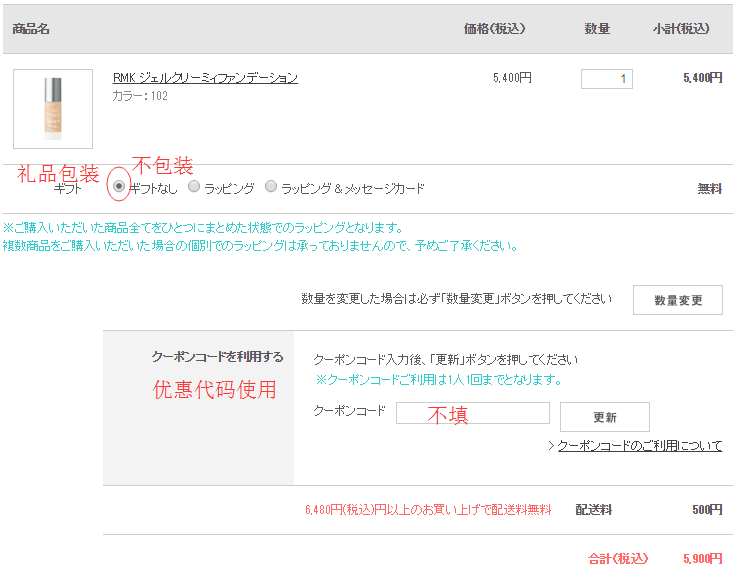Click the カラー: 102 text

point(140,96)
